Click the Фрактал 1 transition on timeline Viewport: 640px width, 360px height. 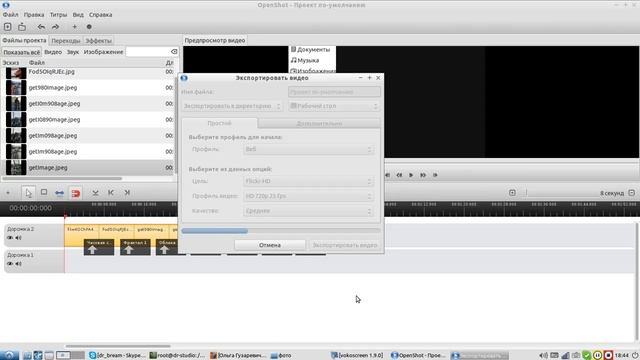point(135,247)
